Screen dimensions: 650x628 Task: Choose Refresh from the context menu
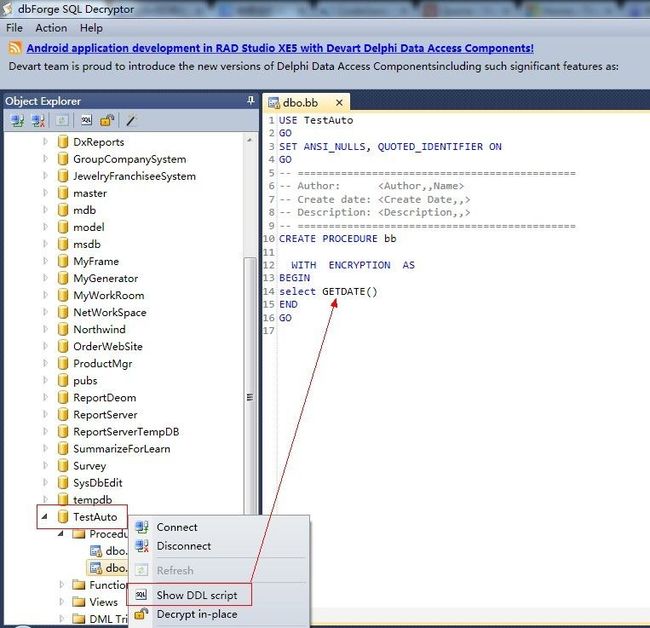(219, 570)
